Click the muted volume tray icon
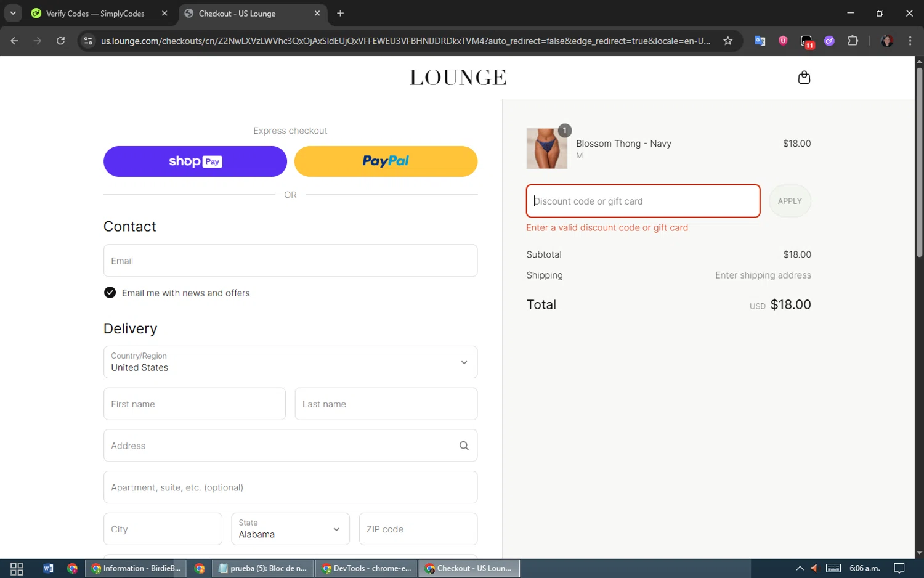 click(814, 568)
